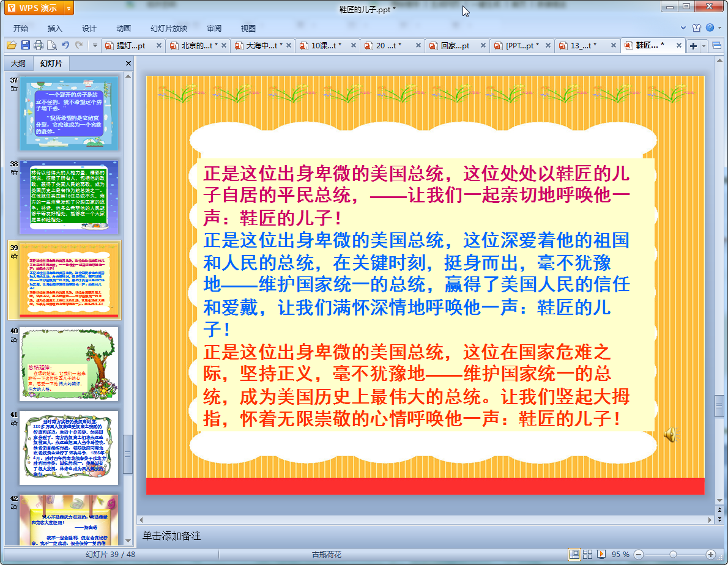Switch to the 20 ...t document tab
Viewport: 728px width, 565px height.
point(388,45)
